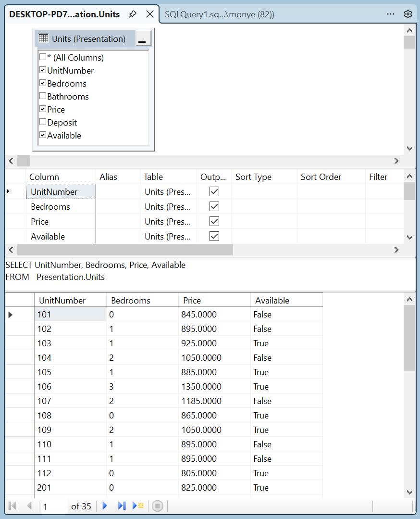Click criteria grid scroll left arrow
This screenshot has width=420, height=519.
[11, 250]
